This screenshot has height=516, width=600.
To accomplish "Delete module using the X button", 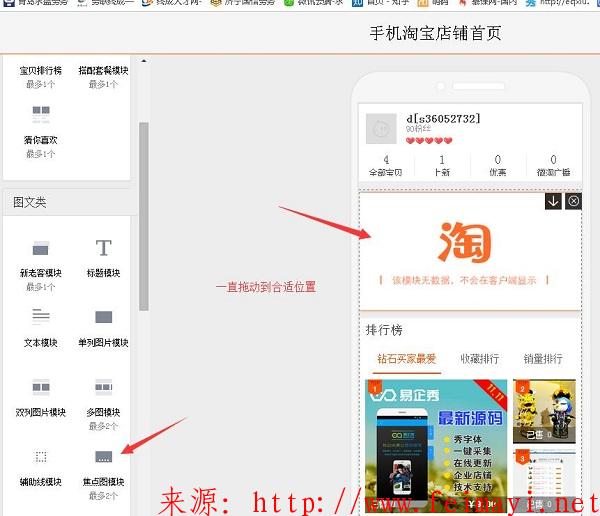I will click(x=573, y=201).
